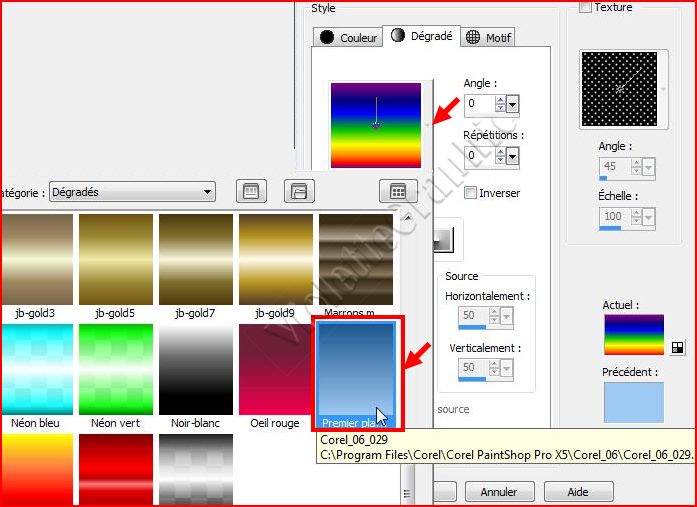The height and width of the screenshot is (507, 697).
Task: Click the folder locations icon
Action: [x=299, y=191]
